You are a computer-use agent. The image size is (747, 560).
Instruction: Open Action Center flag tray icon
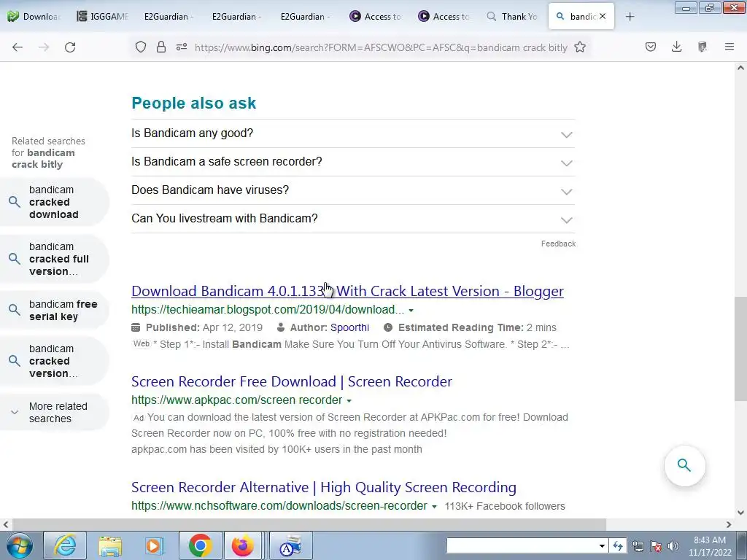click(x=656, y=546)
